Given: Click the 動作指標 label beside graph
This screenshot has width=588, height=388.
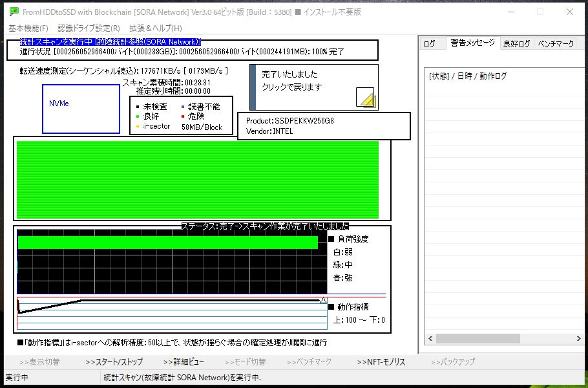Looking at the screenshot, I should point(353,307).
